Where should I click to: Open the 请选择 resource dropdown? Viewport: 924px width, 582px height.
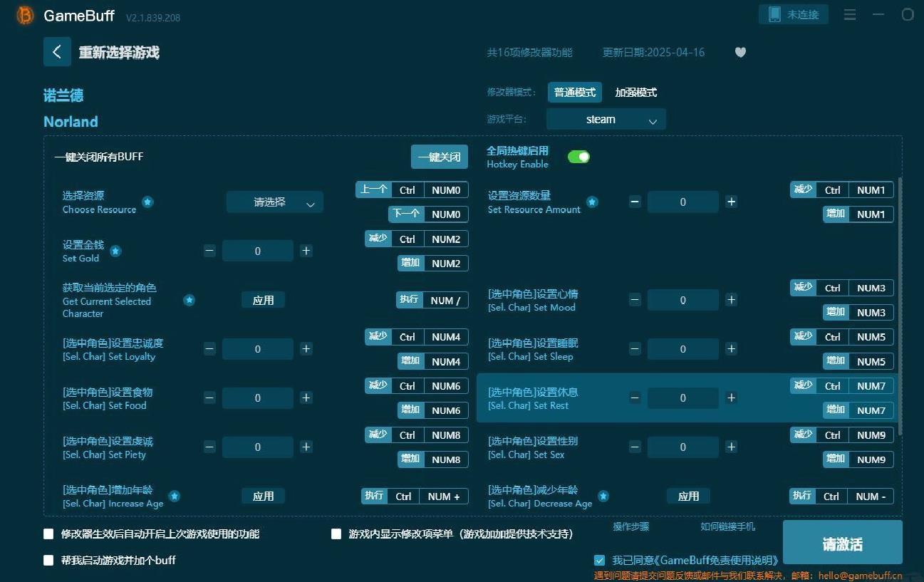275,202
